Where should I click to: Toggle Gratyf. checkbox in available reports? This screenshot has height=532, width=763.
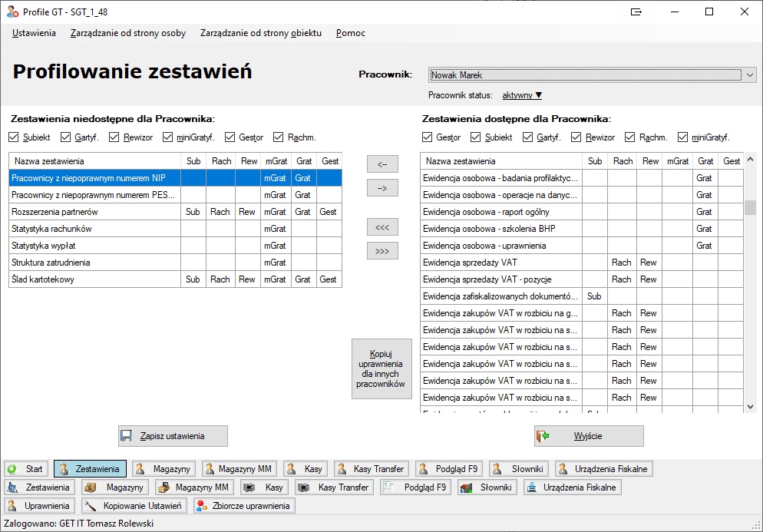[527, 137]
